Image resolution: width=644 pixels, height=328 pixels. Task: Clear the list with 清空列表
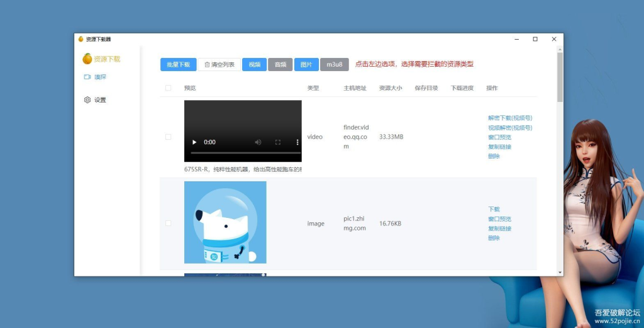tap(219, 65)
